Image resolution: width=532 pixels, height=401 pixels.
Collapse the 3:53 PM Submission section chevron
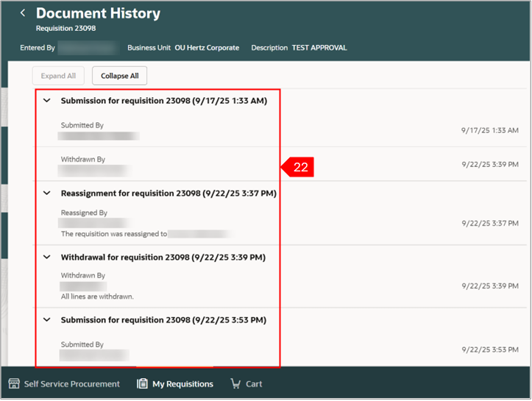pos(47,320)
